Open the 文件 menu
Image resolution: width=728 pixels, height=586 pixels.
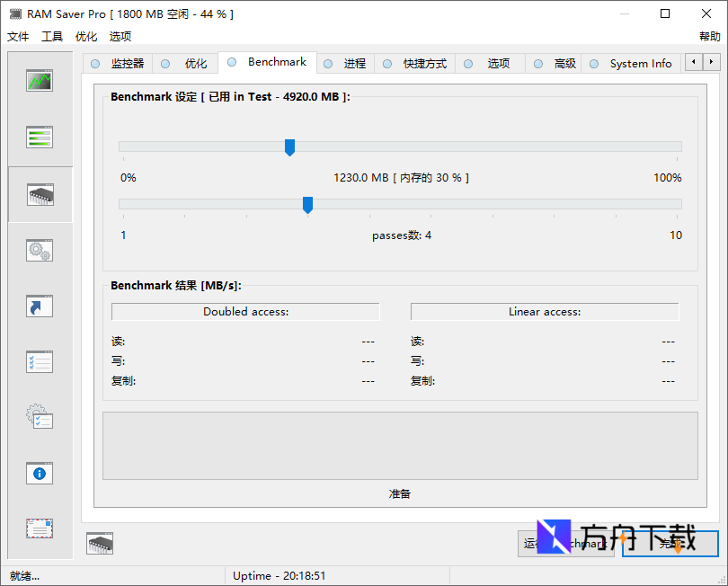pyautogui.click(x=18, y=36)
